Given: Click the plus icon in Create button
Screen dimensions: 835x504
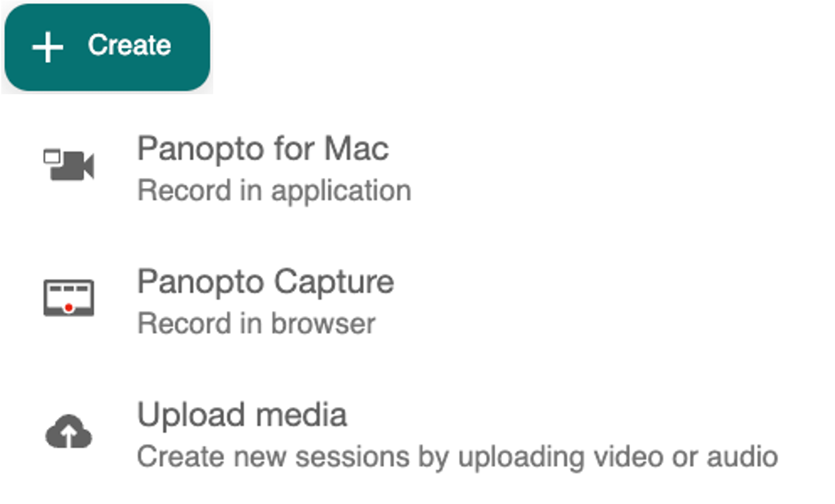Looking at the screenshot, I should [x=47, y=47].
